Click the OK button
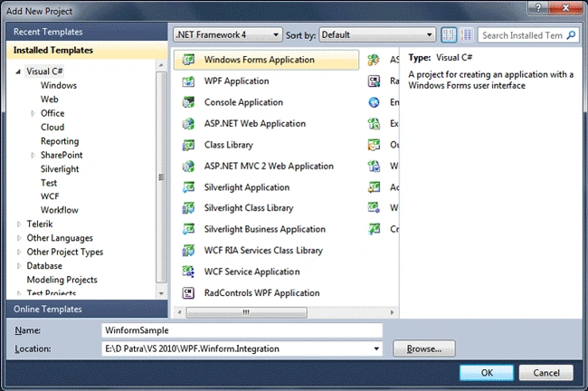Viewport: 588px width, 391px height. point(487,373)
